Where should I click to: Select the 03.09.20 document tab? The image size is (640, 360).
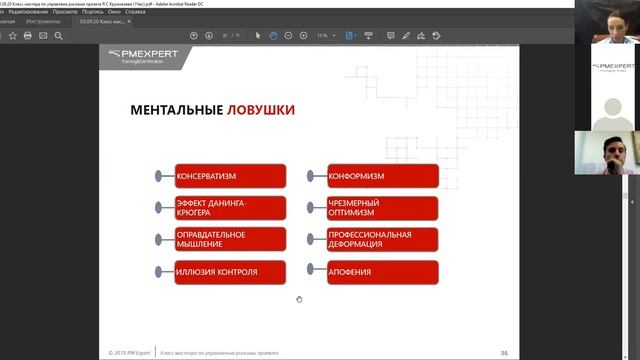[102, 22]
